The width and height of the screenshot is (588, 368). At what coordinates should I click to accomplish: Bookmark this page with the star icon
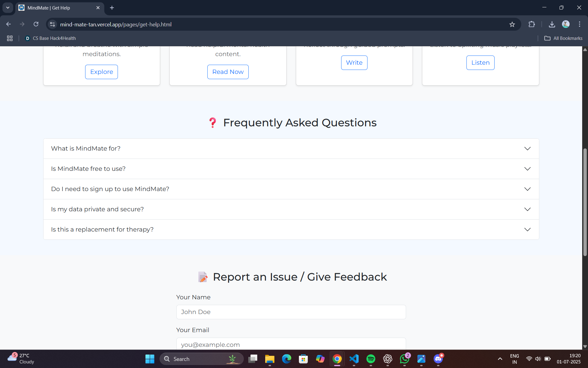(512, 25)
